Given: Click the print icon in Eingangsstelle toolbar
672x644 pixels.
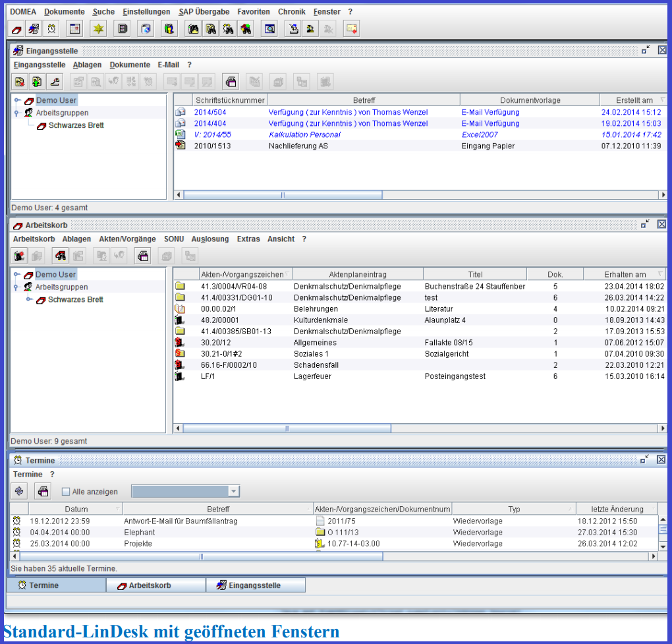Looking at the screenshot, I should pyautogui.click(x=230, y=82).
